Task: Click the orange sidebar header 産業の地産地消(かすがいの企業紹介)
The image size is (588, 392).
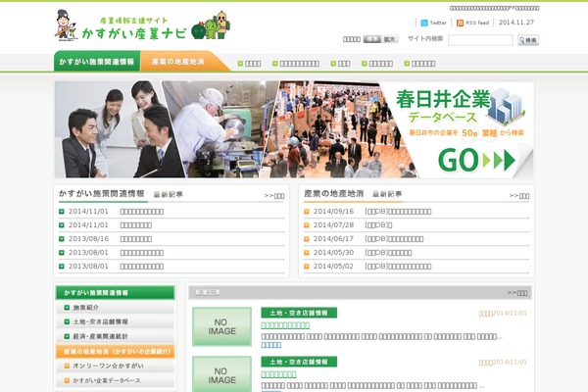Action: (x=115, y=352)
